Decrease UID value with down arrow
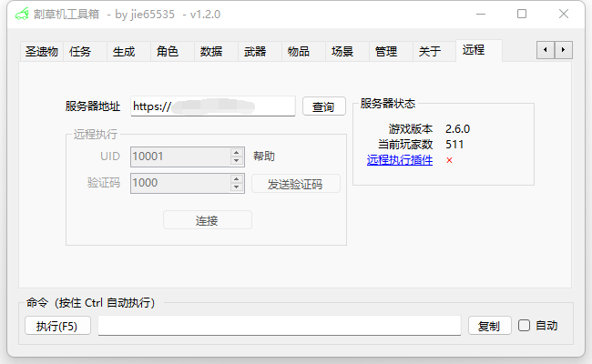 click(237, 160)
